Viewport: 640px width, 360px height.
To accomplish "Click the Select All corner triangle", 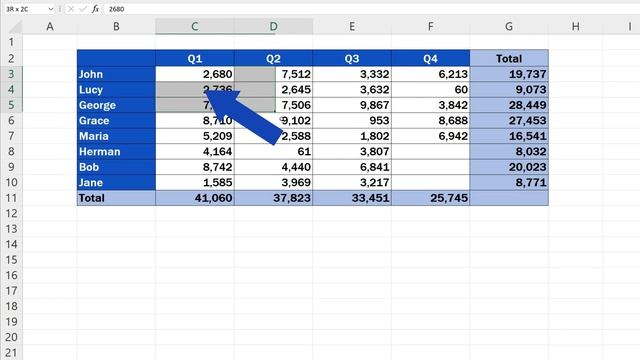I will pyautogui.click(x=15, y=27).
